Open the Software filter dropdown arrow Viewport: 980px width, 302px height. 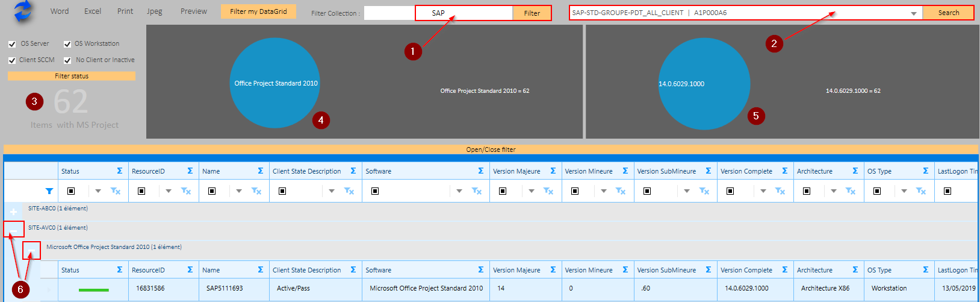[459, 191]
